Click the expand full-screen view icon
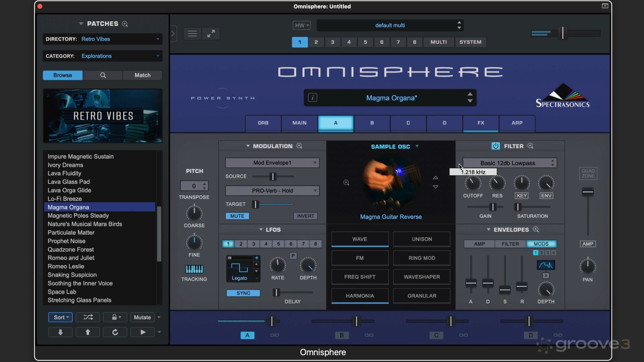This screenshot has height=362, width=644. (211, 34)
